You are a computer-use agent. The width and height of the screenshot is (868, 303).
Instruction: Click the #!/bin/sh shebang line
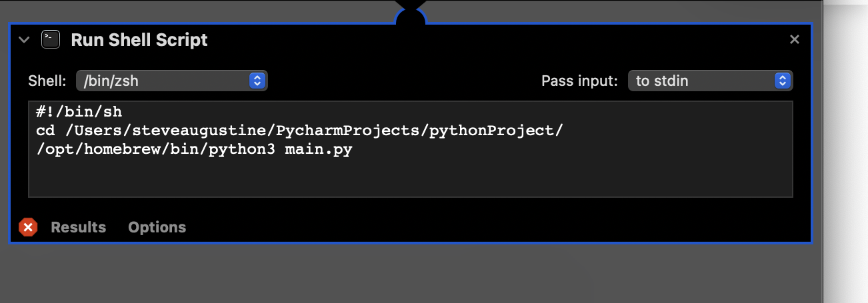(79, 112)
